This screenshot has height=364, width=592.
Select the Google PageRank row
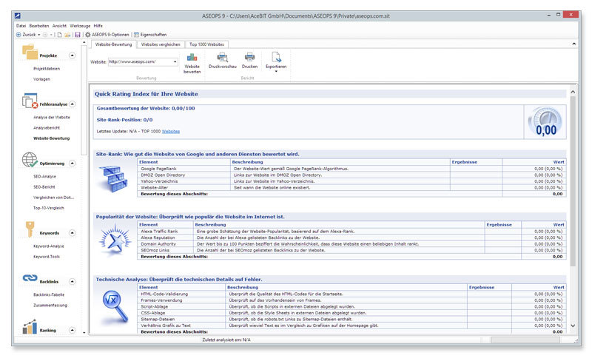tap(352, 169)
